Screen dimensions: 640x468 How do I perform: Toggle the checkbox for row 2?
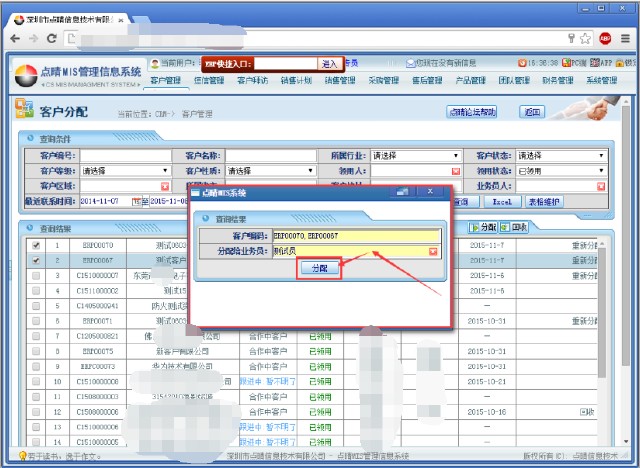click(37, 260)
